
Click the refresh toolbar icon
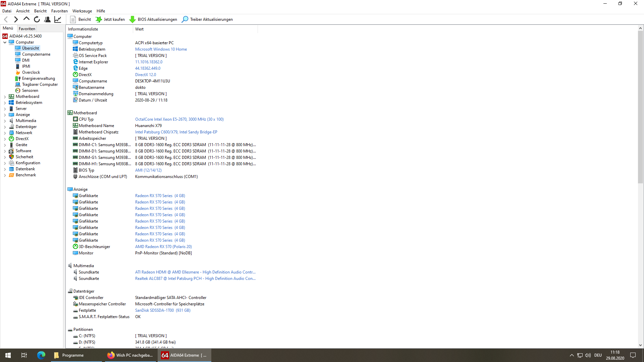(x=37, y=19)
